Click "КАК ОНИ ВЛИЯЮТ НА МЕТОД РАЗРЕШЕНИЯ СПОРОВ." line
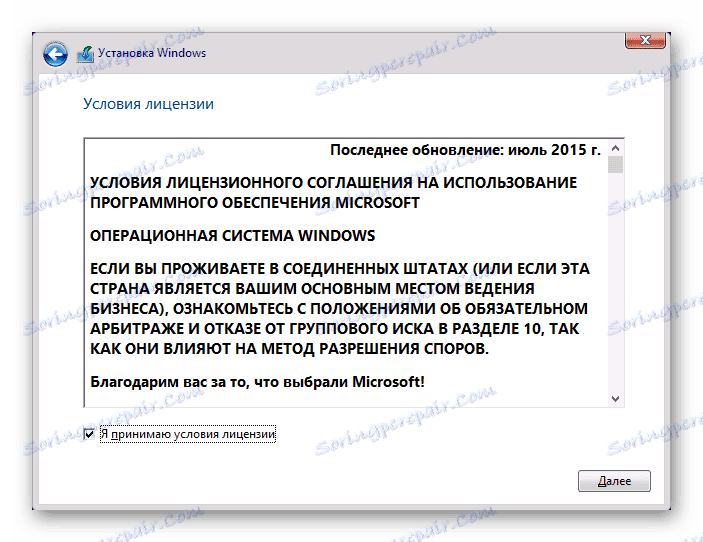Viewport: 703px width, 542px height. point(289,349)
